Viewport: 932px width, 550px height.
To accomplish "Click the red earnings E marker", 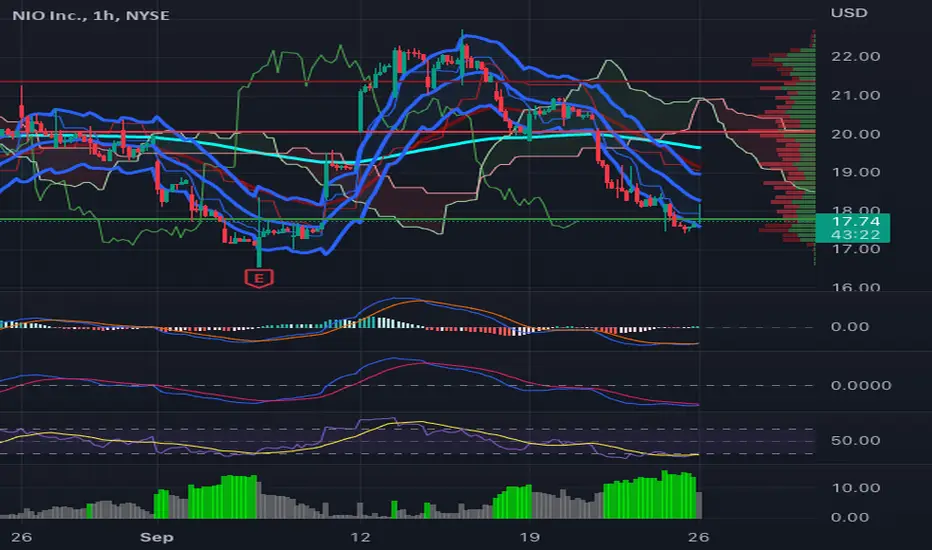I will pos(259,278).
